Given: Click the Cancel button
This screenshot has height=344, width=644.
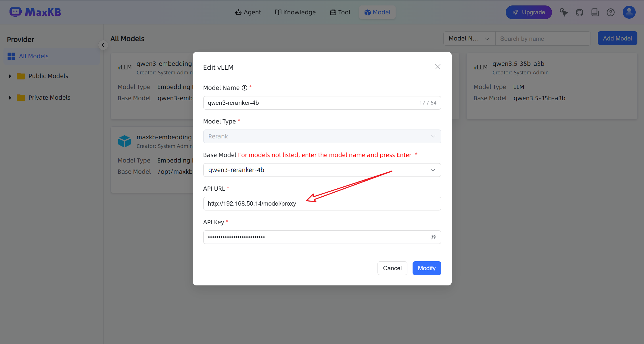Looking at the screenshot, I should (x=392, y=268).
